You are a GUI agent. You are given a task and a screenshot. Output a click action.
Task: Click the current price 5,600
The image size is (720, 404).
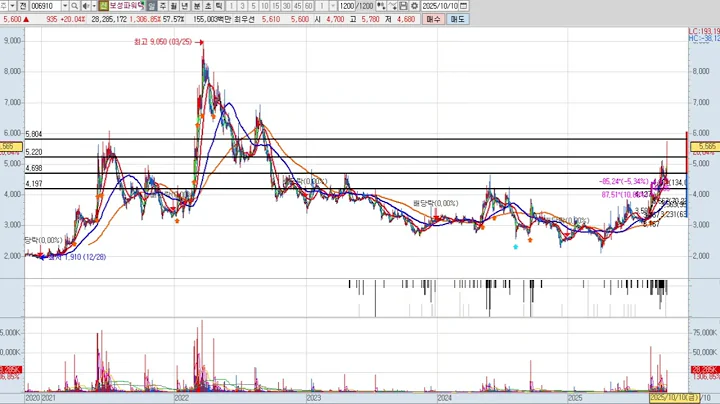point(12,19)
